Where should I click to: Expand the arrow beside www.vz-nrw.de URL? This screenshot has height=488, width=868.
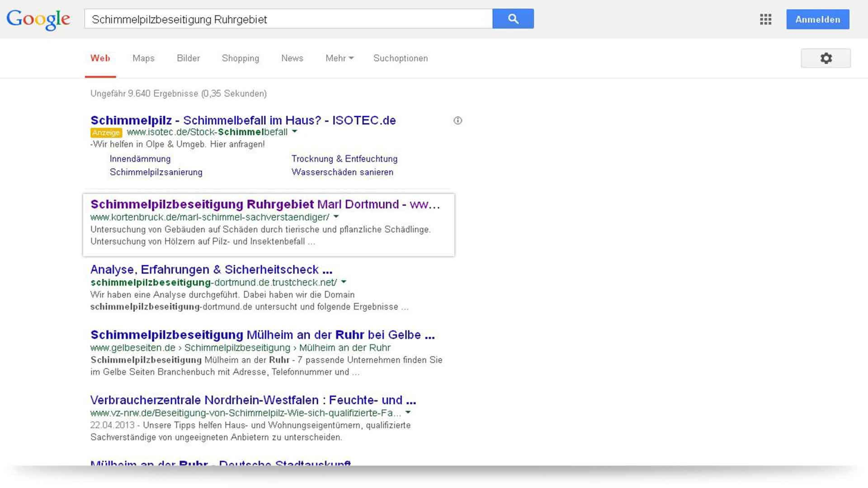[408, 413]
